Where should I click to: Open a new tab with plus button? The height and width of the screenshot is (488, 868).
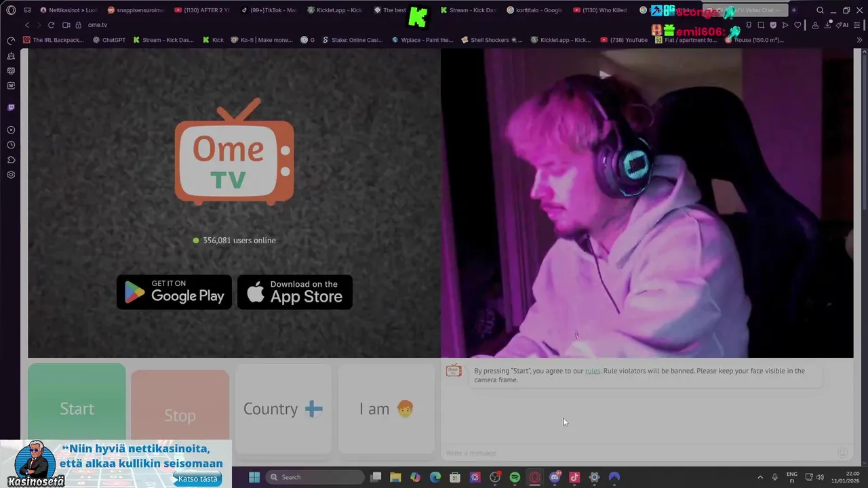[794, 10]
